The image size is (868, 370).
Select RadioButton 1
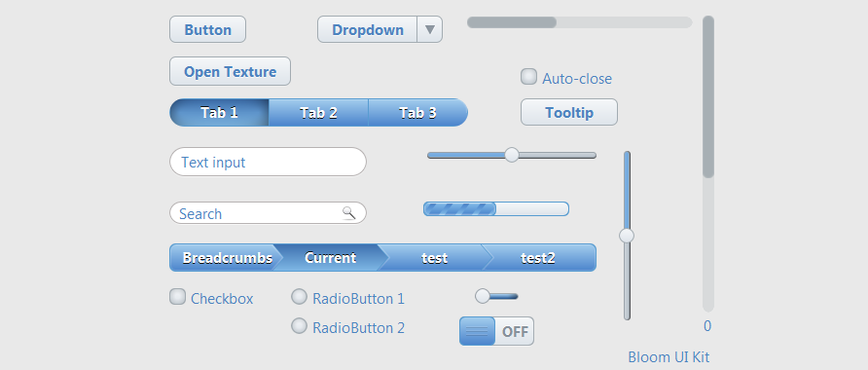pyautogui.click(x=299, y=297)
